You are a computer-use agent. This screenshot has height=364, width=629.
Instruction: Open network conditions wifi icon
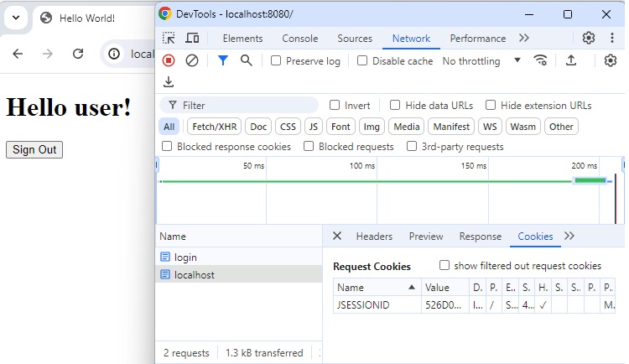click(541, 60)
